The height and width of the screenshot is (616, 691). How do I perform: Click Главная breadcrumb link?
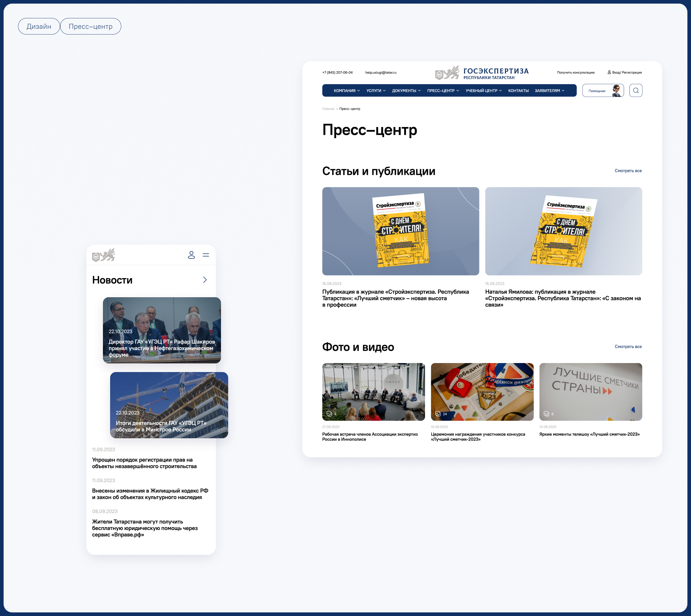click(328, 109)
